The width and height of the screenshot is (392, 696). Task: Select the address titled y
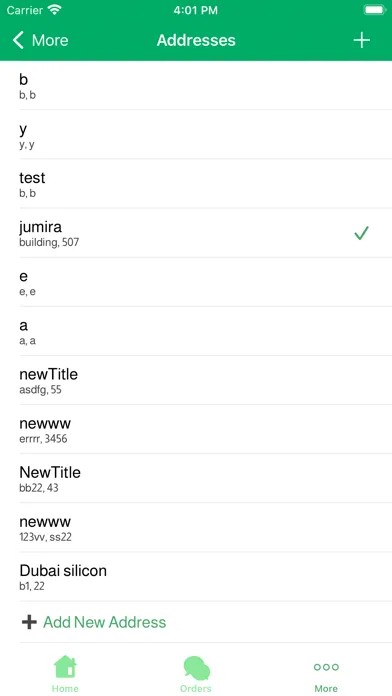(x=196, y=134)
